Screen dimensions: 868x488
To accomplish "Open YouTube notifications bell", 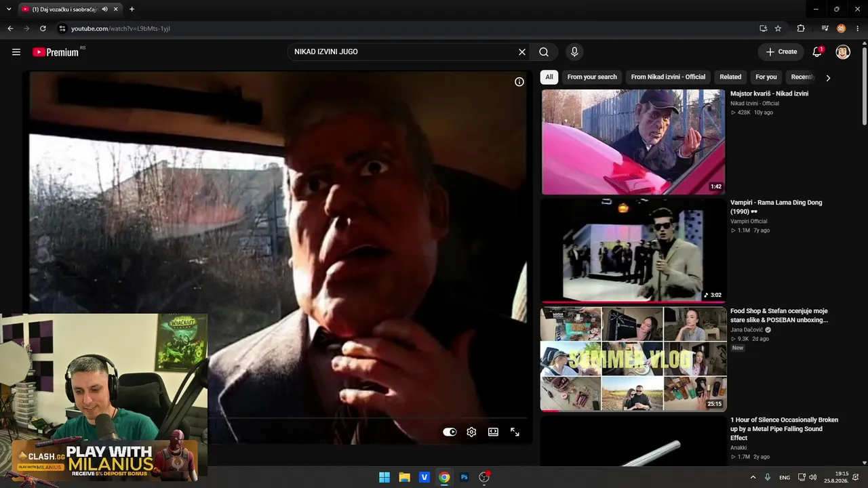I will point(817,52).
